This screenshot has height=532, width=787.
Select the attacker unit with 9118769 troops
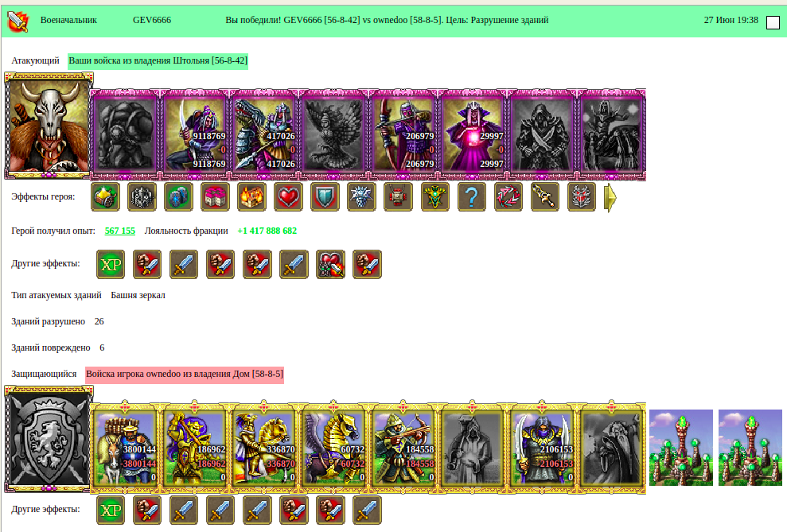point(196,134)
